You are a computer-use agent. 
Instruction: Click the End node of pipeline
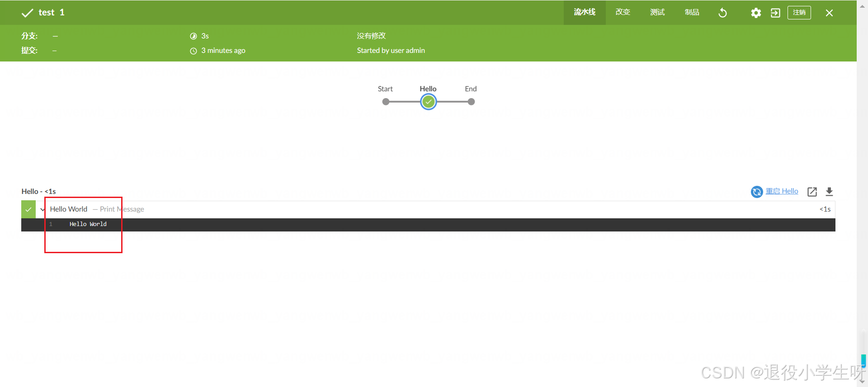tap(471, 102)
